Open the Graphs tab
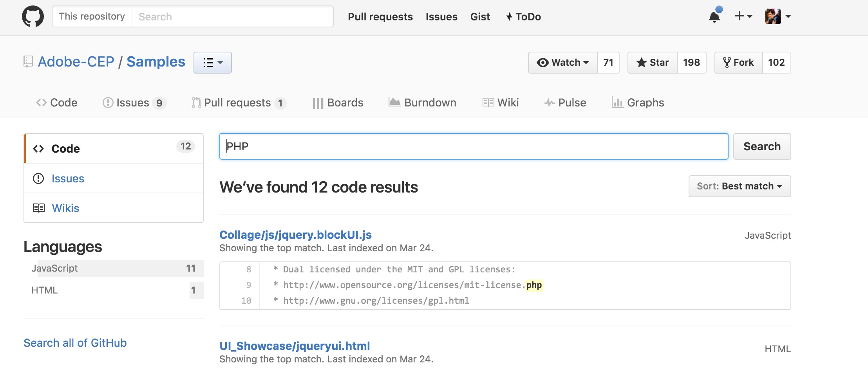Image resolution: width=868 pixels, height=371 pixels. click(x=638, y=103)
